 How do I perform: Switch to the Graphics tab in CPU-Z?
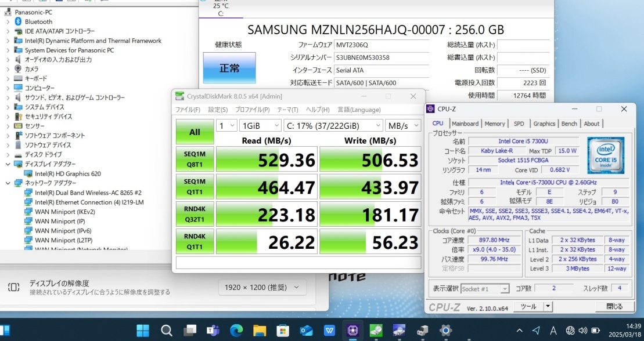click(544, 124)
